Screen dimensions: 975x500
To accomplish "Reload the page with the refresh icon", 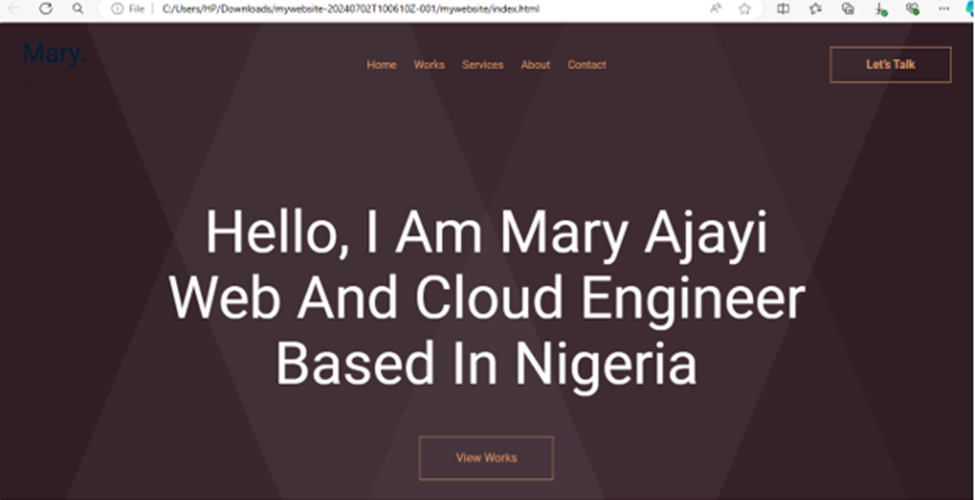I will [45, 8].
